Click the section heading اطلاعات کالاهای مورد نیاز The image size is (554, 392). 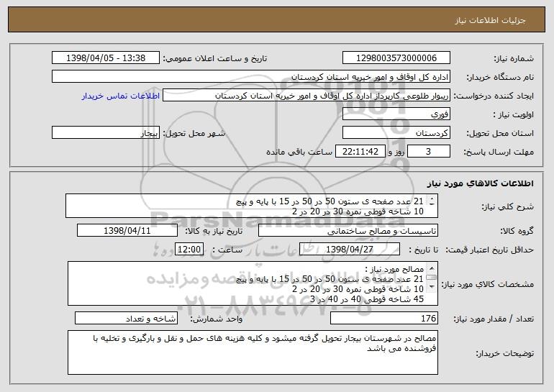[x=481, y=183]
